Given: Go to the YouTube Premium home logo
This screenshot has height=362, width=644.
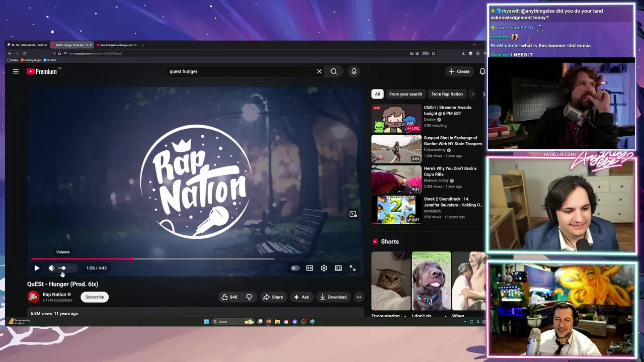Looking at the screenshot, I should click(x=42, y=71).
